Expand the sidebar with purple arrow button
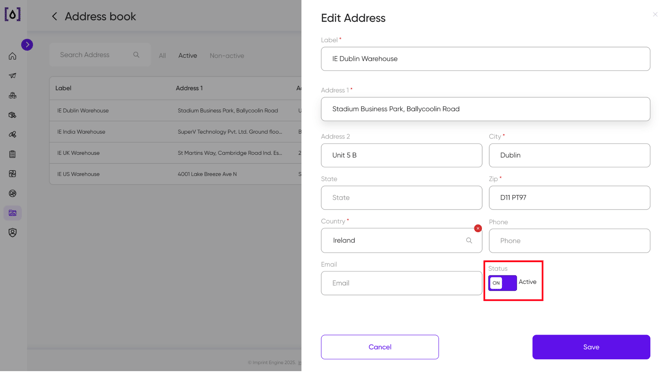This screenshot has height=376, width=670. click(x=27, y=44)
